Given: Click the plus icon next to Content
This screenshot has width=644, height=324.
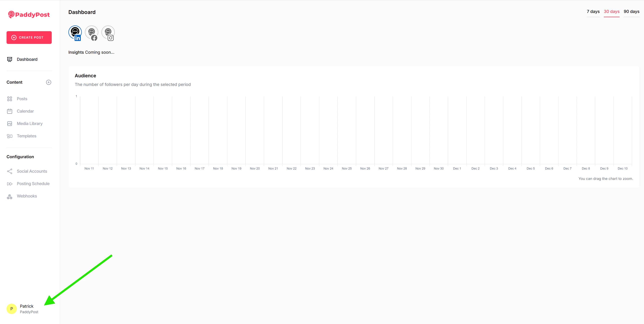Looking at the screenshot, I should (48, 82).
